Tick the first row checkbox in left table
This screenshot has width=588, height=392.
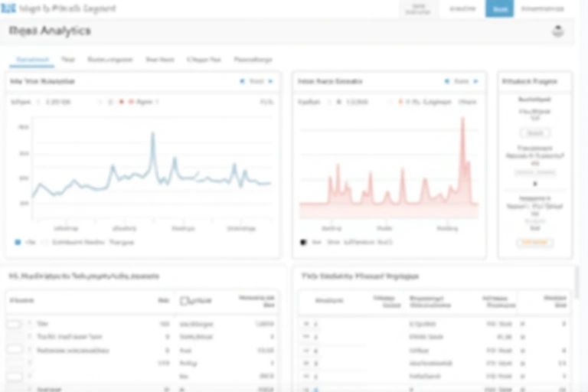pyautogui.click(x=14, y=324)
